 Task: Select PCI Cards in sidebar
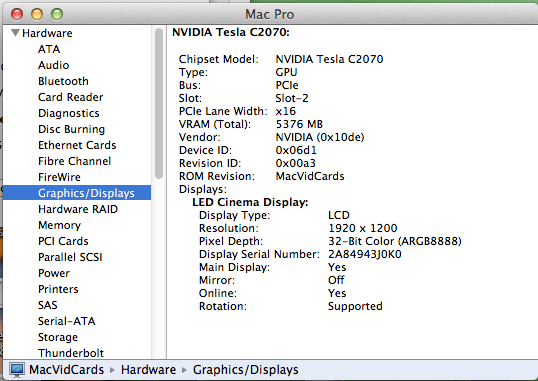(63, 241)
